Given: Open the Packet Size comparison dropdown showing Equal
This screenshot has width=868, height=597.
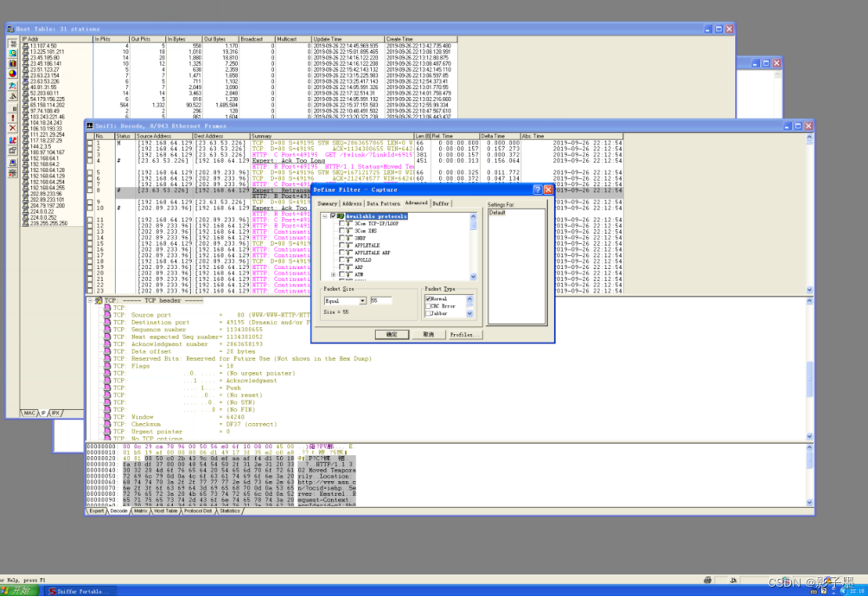Looking at the screenshot, I should [363, 301].
